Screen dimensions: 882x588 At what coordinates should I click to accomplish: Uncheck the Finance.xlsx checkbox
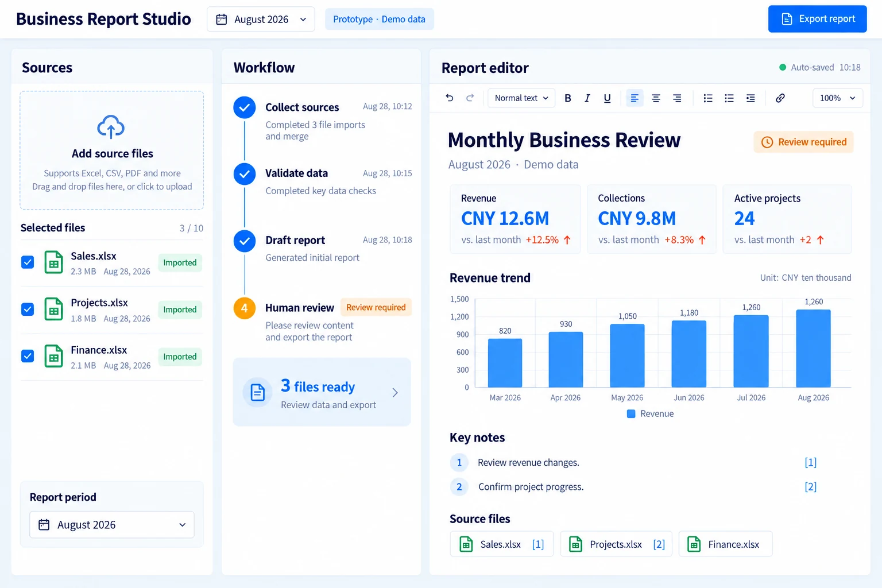(x=28, y=356)
